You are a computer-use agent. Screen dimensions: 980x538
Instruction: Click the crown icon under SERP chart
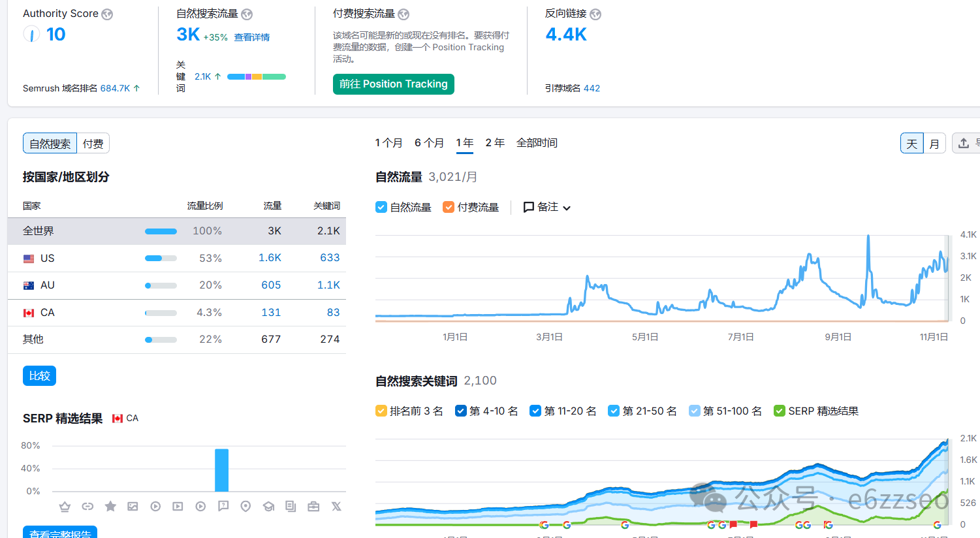click(x=65, y=507)
